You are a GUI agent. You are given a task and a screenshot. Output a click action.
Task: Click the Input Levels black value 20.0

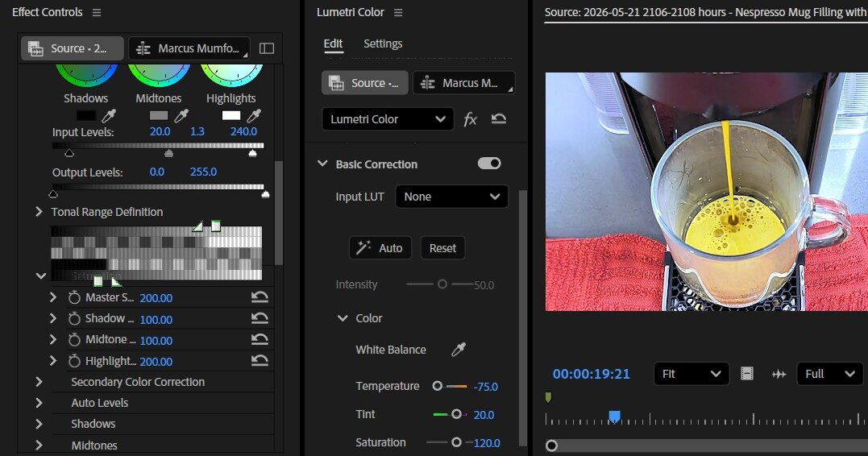click(x=160, y=131)
